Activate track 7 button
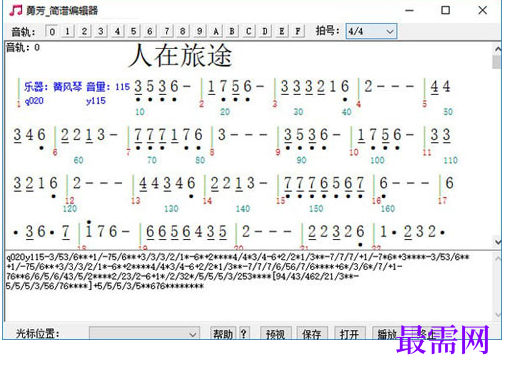The image size is (508, 371). pos(166,32)
